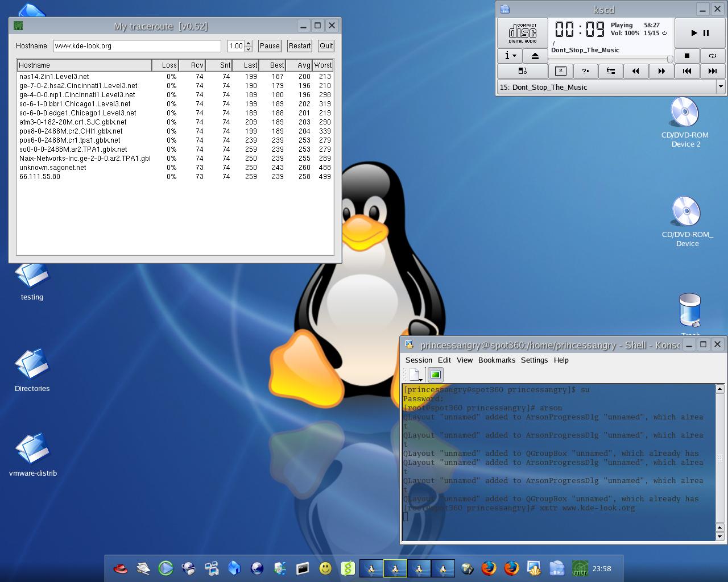
Task: Open the red hat main menu in the panel
Action: [x=121, y=568]
